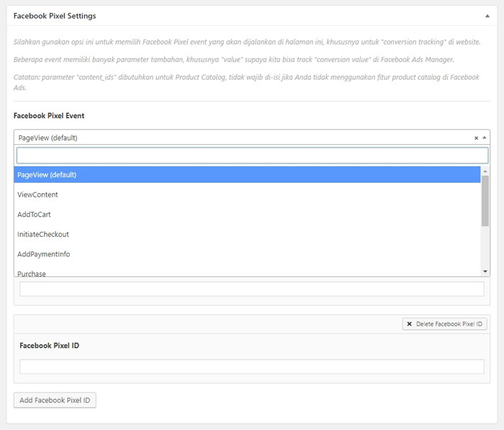Click the Delete Facebook Pixel ID button
This screenshot has width=504, height=430.
444,324
